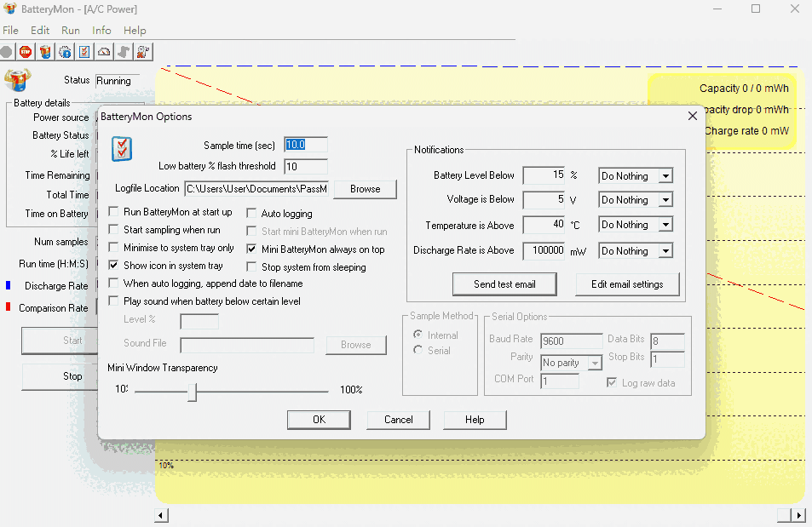Click the gear with info badge toolbar icon
Viewport: 812px width, 527px height.
click(65, 52)
